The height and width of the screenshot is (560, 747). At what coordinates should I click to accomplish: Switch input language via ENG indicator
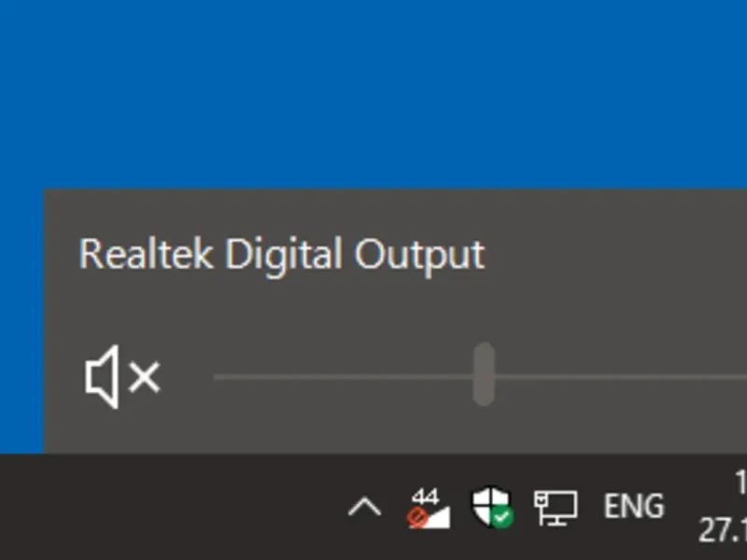(634, 508)
